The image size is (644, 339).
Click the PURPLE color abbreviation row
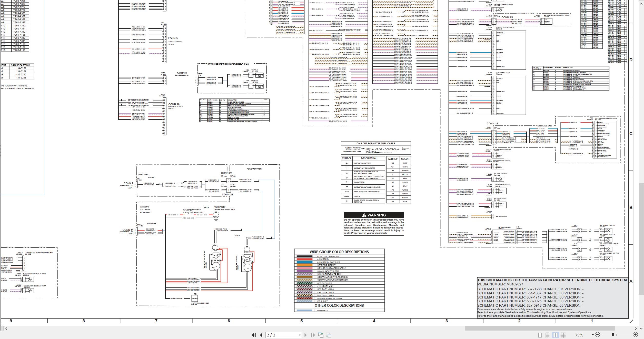pyautogui.click(x=399, y=190)
